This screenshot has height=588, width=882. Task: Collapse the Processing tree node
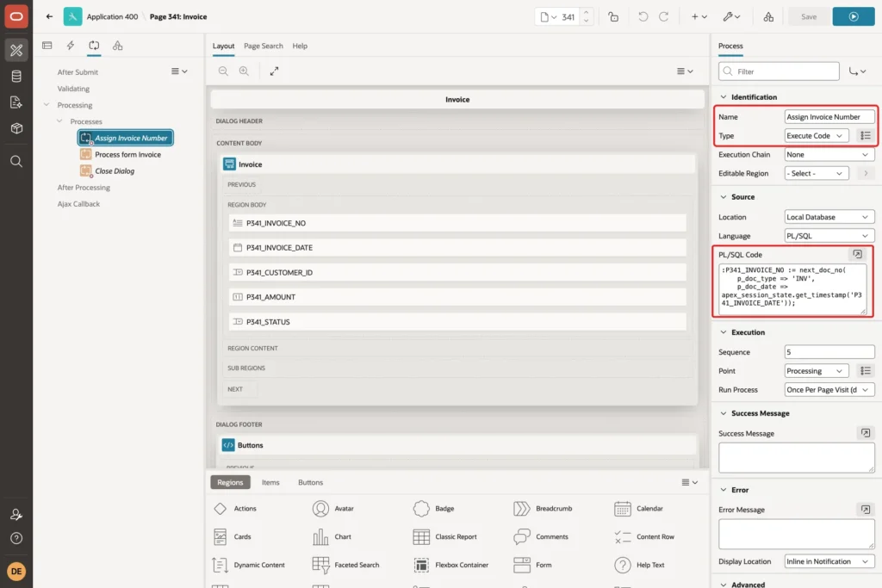point(47,104)
